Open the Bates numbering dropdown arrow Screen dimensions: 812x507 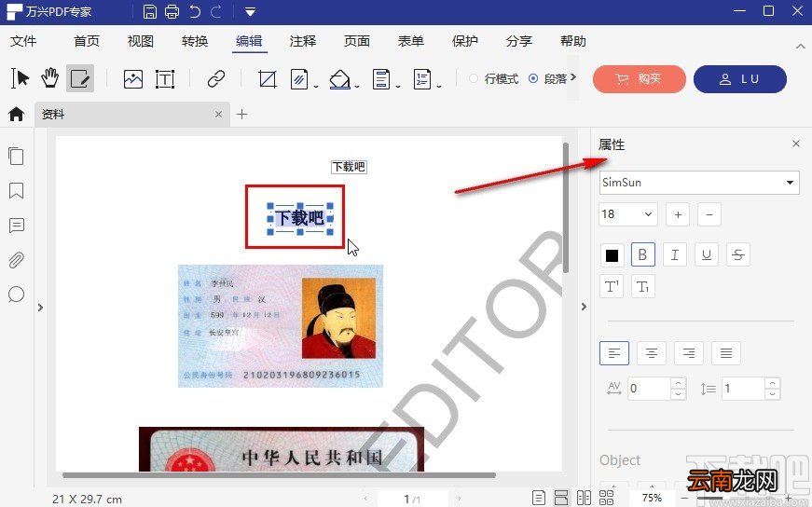pyautogui.click(x=438, y=86)
